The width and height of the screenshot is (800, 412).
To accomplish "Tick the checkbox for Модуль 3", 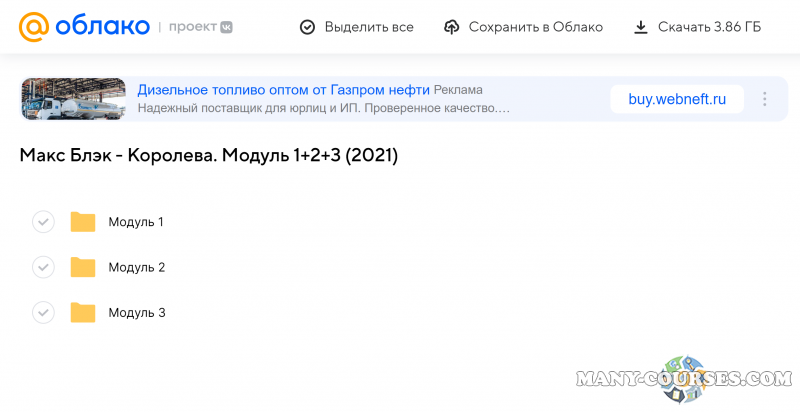I will (43, 313).
